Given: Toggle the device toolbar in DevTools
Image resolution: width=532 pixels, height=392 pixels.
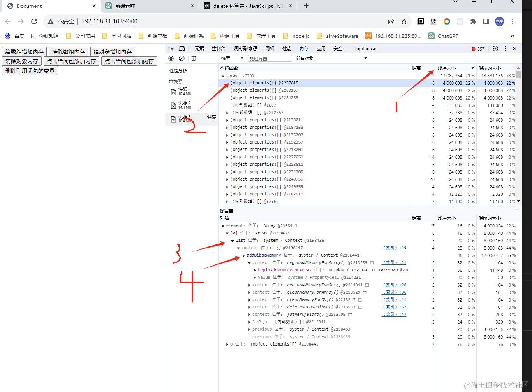Looking at the screenshot, I should (x=182, y=49).
